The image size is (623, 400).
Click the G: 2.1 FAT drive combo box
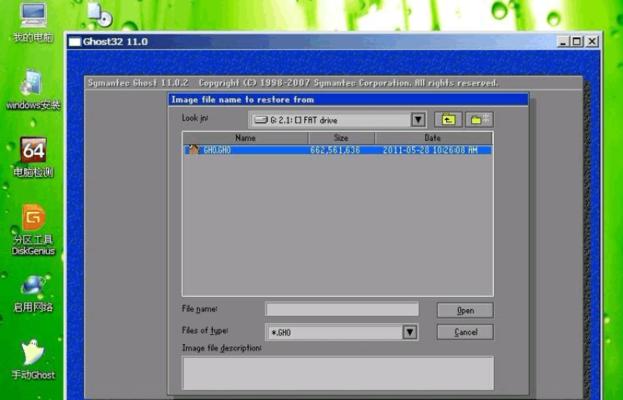(338, 120)
